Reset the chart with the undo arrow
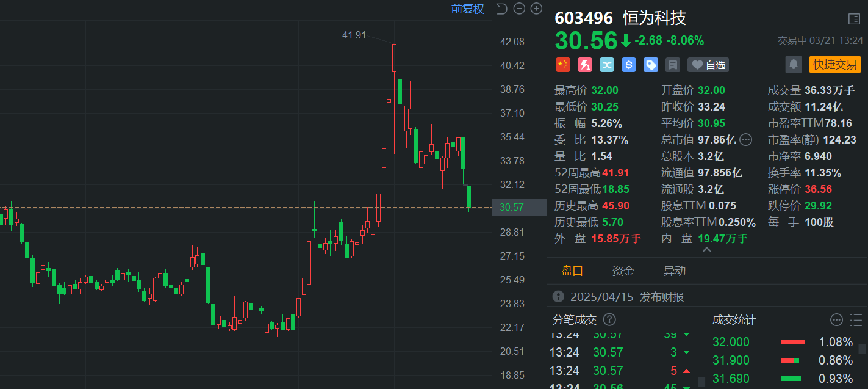 click(501, 9)
